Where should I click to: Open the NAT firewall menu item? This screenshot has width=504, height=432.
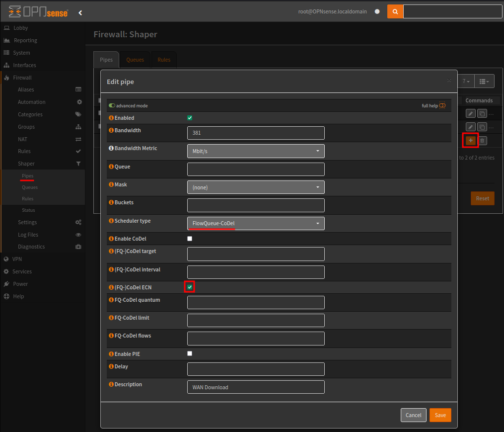(22, 139)
